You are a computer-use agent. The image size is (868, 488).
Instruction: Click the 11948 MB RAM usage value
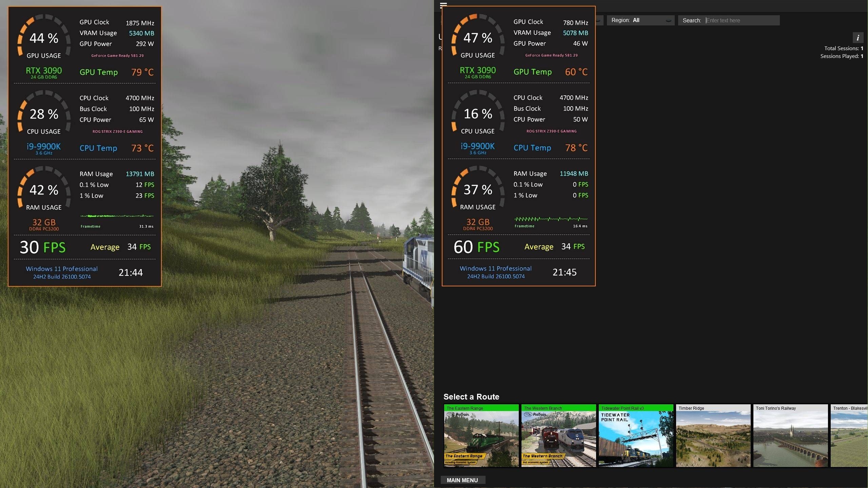click(x=574, y=174)
